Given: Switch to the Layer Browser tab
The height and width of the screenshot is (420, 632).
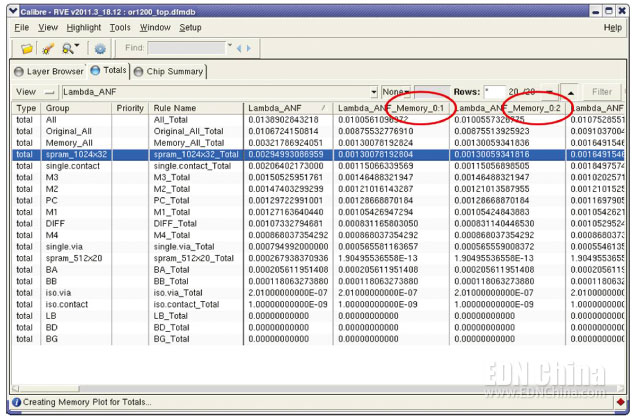Looking at the screenshot, I should [x=49, y=71].
